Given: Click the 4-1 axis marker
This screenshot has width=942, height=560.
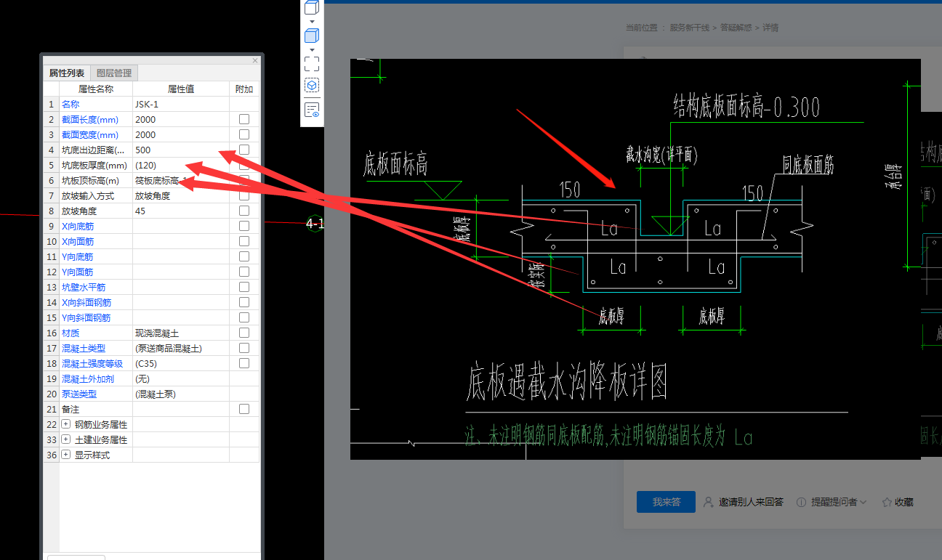Looking at the screenshot, I should pos(314,224).
